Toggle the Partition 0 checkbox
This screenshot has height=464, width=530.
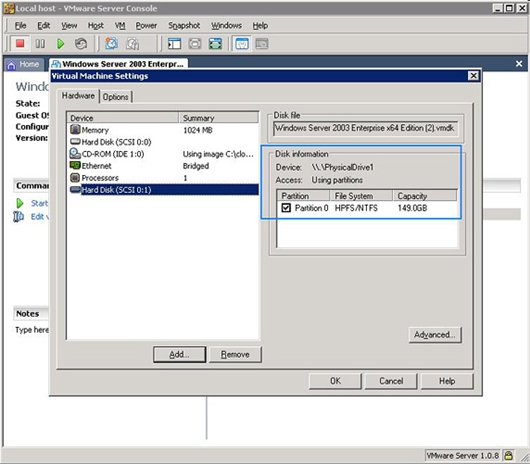(286, 207)
